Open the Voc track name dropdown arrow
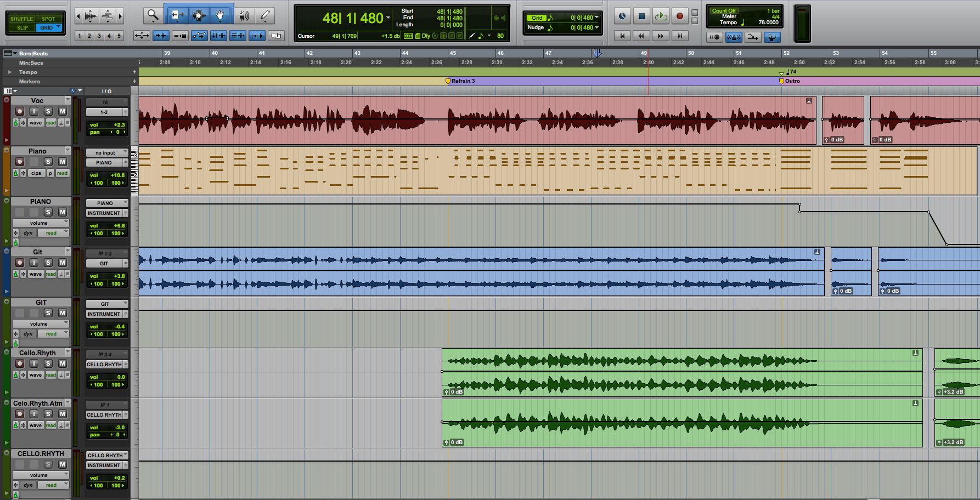 click(x=68, y=100)
